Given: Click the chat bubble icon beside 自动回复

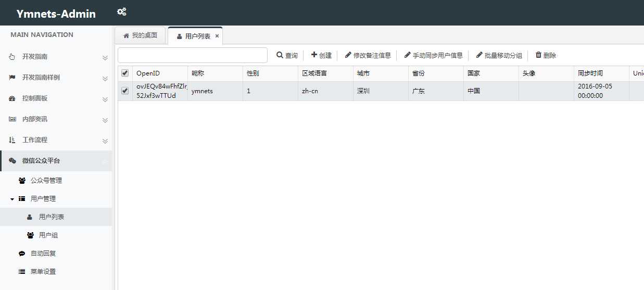Looking at the screenshot, I should tap(22, 254).
